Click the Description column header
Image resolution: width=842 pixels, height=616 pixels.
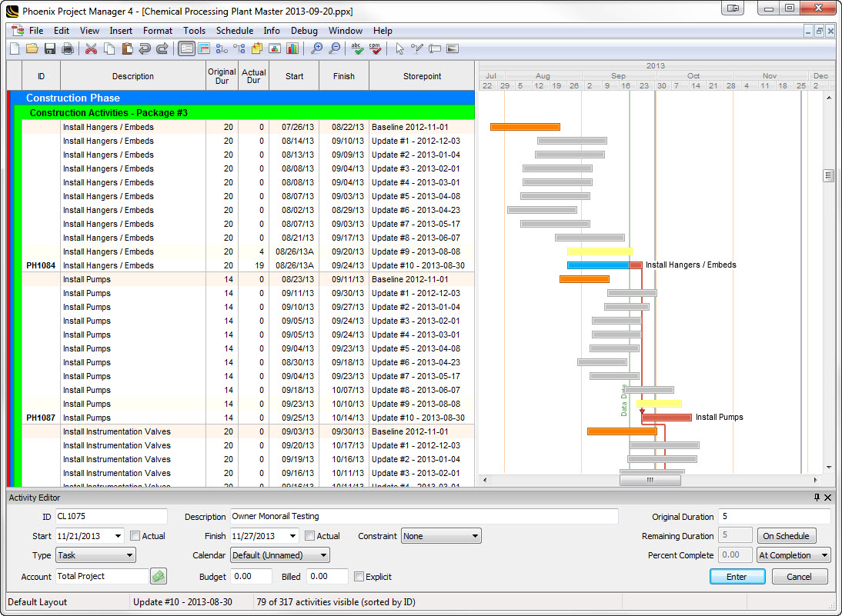coord(133,76)
